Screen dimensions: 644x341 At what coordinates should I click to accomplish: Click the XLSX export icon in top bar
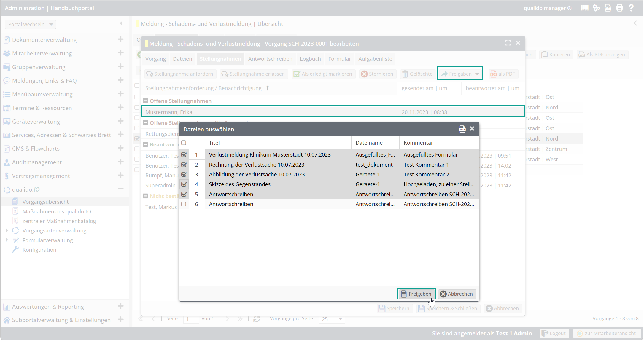[608, 8]
